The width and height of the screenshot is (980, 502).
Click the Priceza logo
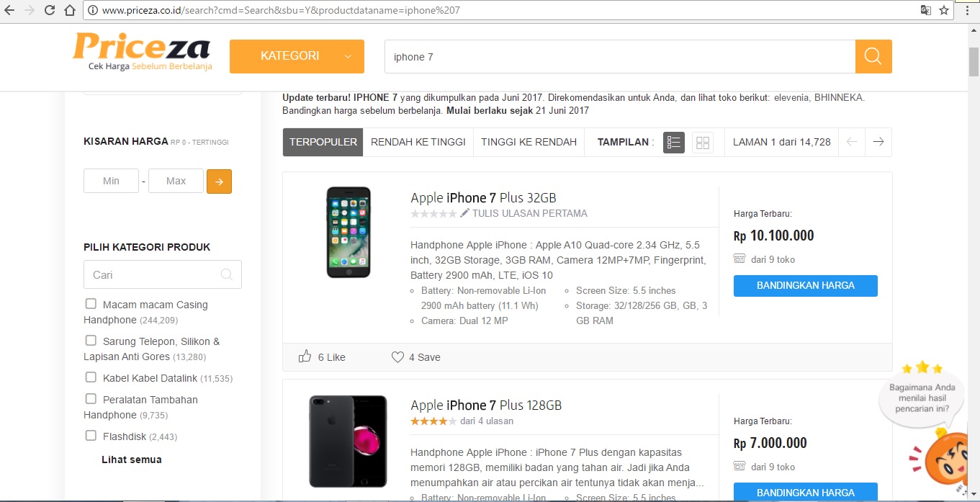pyautogui.click(x=142, y=53)
